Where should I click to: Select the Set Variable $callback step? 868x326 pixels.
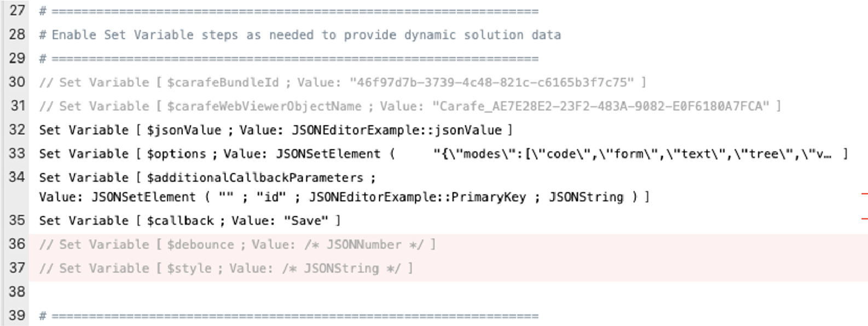pos(190,220)
